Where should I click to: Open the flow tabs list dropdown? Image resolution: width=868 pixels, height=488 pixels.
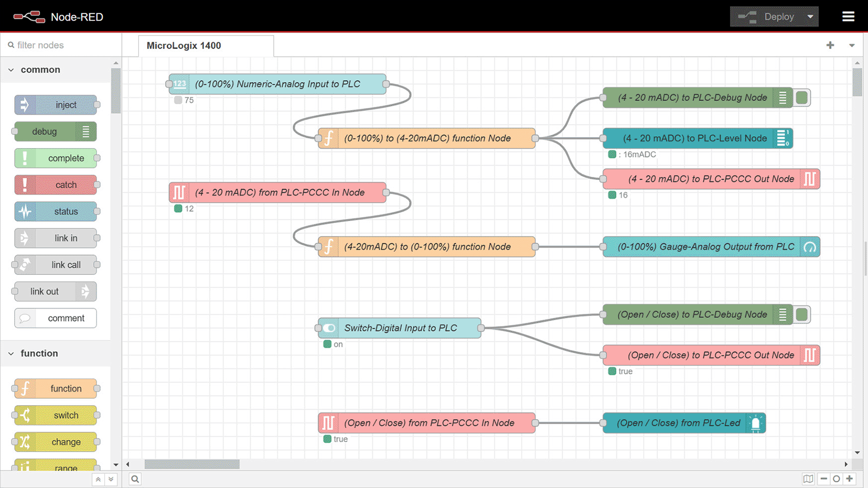(852, 45)
